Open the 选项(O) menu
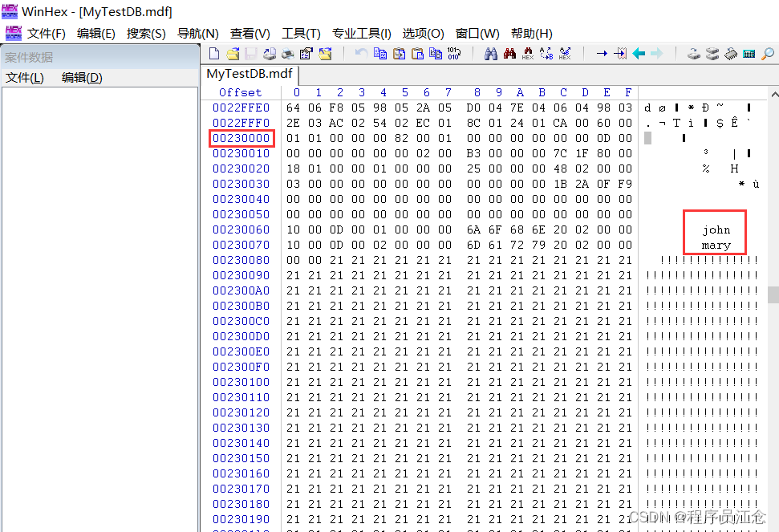Screen dimensions: 779x532 (x=424, y=33)
